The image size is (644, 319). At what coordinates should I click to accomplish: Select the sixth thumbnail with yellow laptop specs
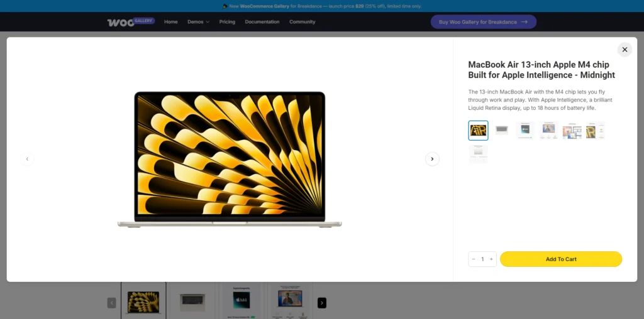[596, 131]
